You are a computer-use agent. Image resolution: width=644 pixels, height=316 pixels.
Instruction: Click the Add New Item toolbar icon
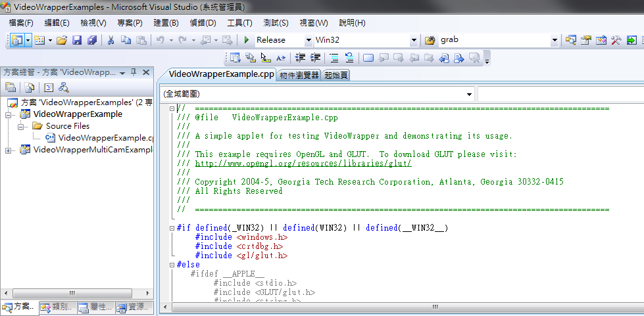point(40,40)
